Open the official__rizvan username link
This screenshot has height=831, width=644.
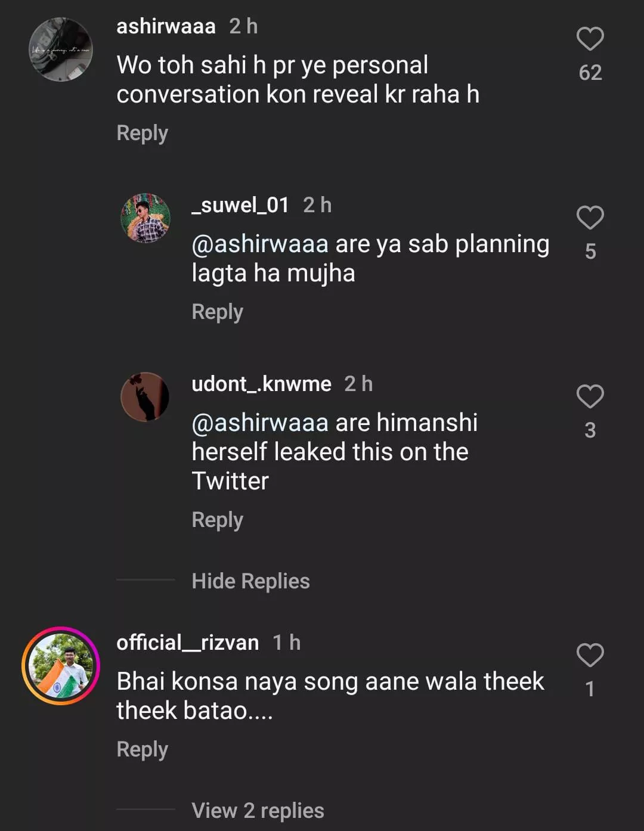click(x=187, y=643)
